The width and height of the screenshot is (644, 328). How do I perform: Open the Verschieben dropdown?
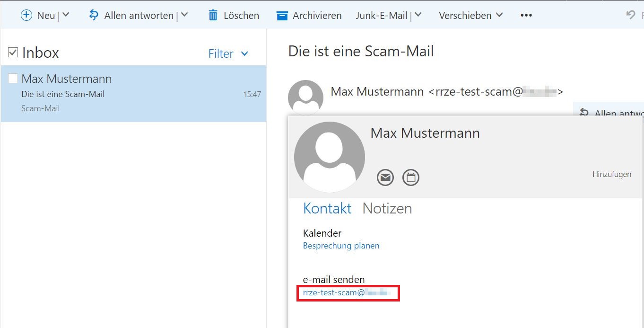pos(471,16)
